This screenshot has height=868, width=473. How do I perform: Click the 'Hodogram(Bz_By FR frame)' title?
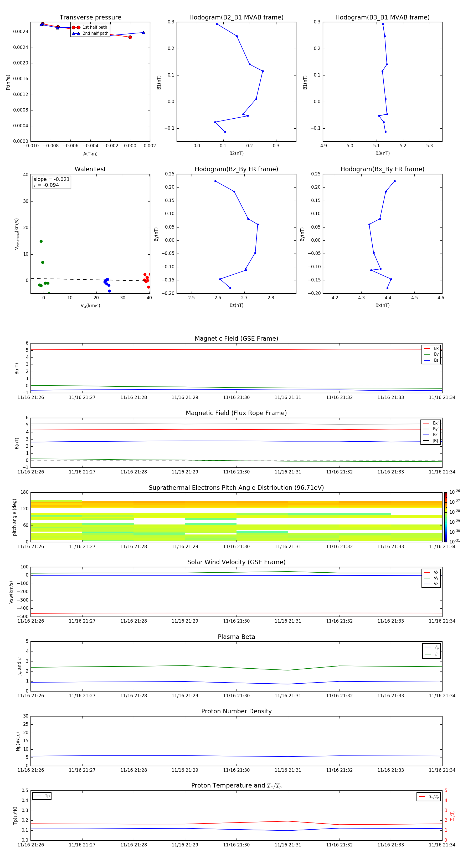(x=236, y=169)
